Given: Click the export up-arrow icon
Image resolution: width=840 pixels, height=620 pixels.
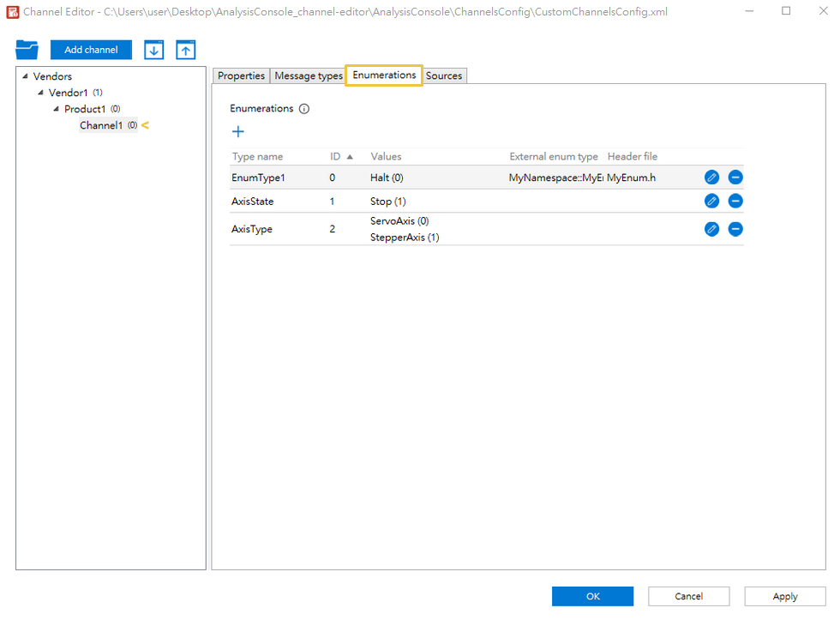Looking at the screenshot, I should [x=186, y=50].
